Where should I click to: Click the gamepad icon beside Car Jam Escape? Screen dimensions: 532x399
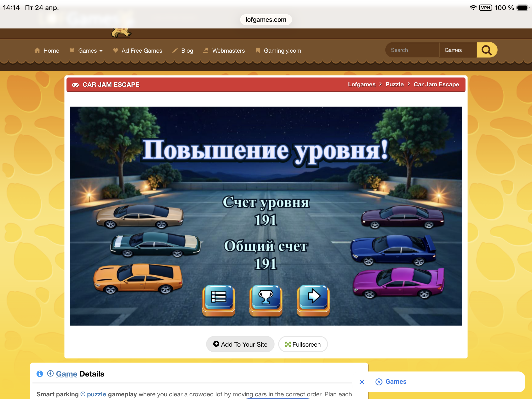click(x=75, y=85)
